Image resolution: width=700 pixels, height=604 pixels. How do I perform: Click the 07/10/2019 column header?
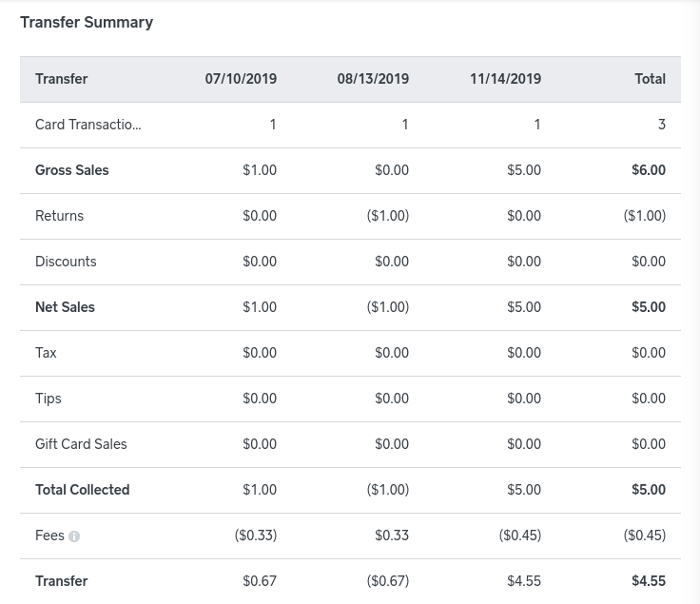[x=241, y=79]
